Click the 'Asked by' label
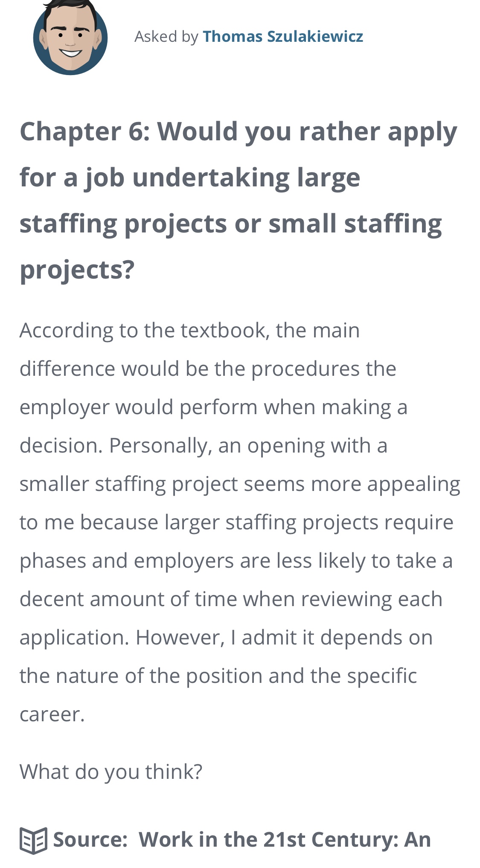The width and height of the screenshot is (480, 868). [x=166, y=37]
